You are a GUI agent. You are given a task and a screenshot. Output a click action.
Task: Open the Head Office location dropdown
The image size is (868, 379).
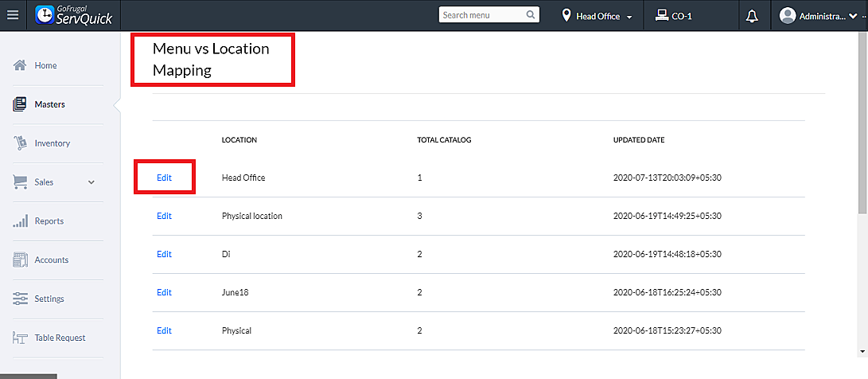pos(597,16)
